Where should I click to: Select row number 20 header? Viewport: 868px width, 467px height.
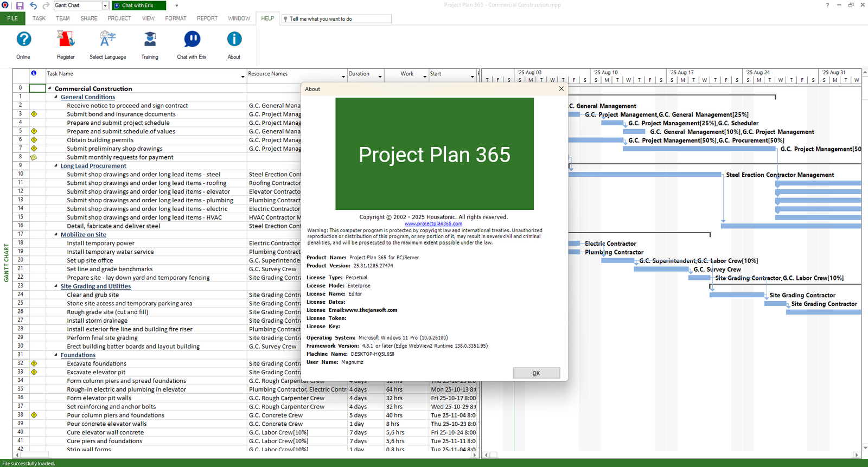click(x=21, y=260)
